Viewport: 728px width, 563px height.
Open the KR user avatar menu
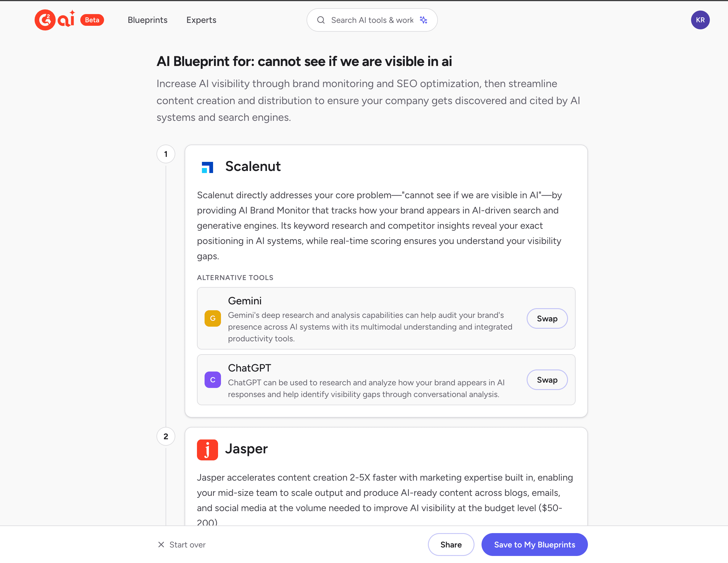point(700,20)
